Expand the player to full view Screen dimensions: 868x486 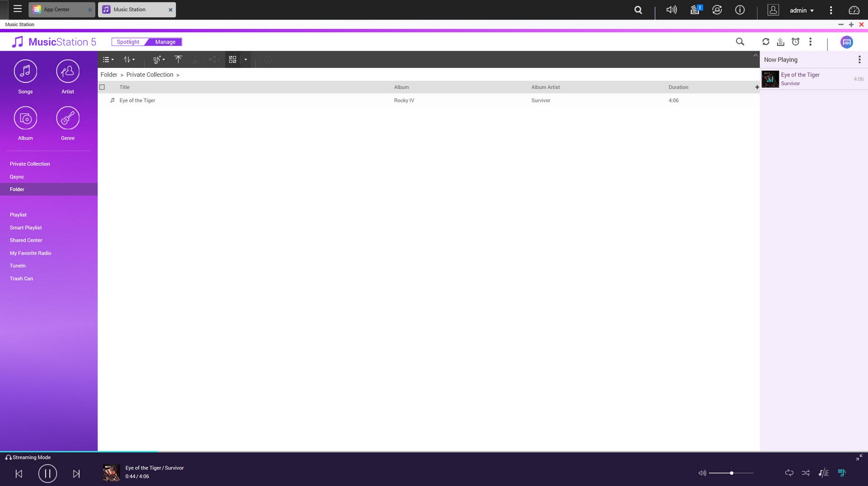pyautogui.click(x=859, y=457)
